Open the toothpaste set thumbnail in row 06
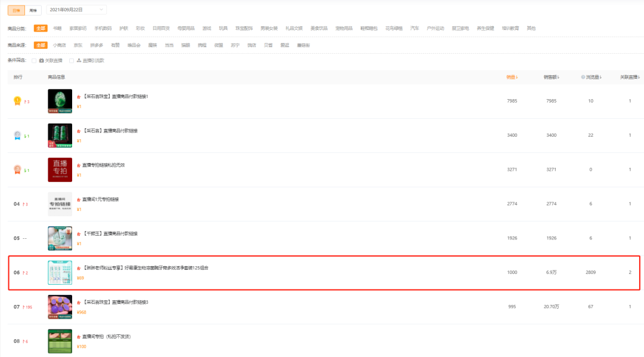This screenshot has height=357, width=644. [x=60, y=272]
